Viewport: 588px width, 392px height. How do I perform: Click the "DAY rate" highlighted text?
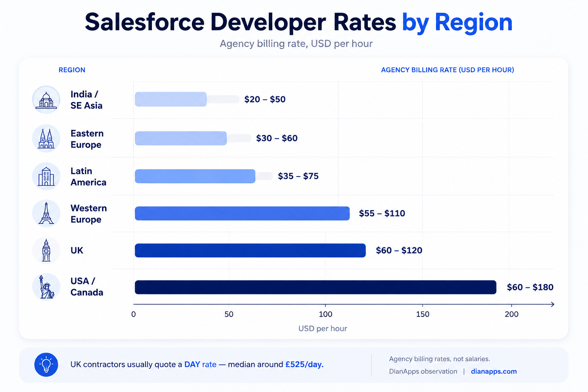tap(200, 364)
